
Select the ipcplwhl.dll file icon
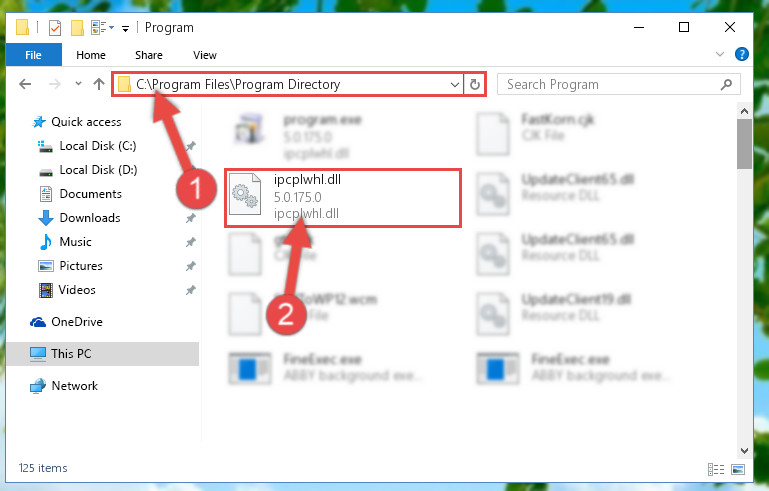[245, 195]
